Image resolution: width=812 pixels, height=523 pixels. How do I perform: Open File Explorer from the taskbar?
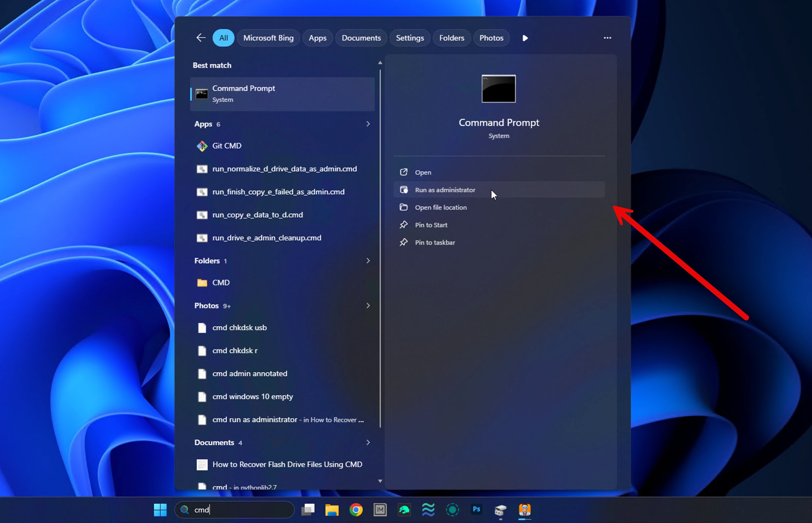click(331, 509)
